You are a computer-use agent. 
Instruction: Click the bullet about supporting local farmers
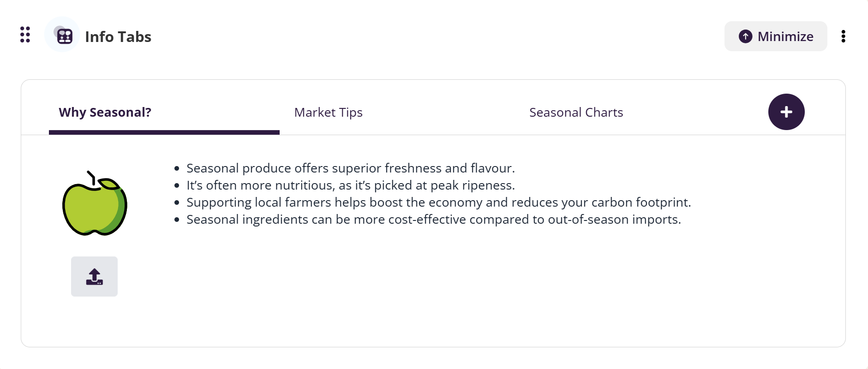(438, 202)
